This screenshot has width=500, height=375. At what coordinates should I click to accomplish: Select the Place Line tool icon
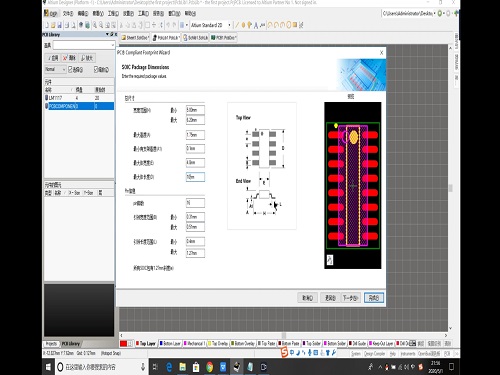coord(237,25)
